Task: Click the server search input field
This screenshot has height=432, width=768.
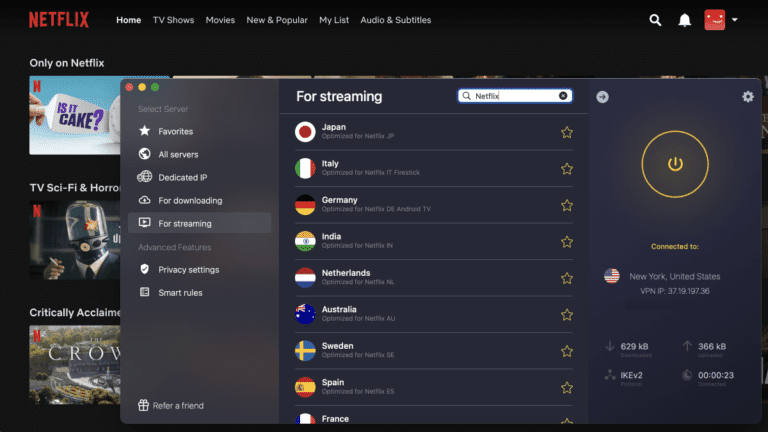Action: [515, 96]
